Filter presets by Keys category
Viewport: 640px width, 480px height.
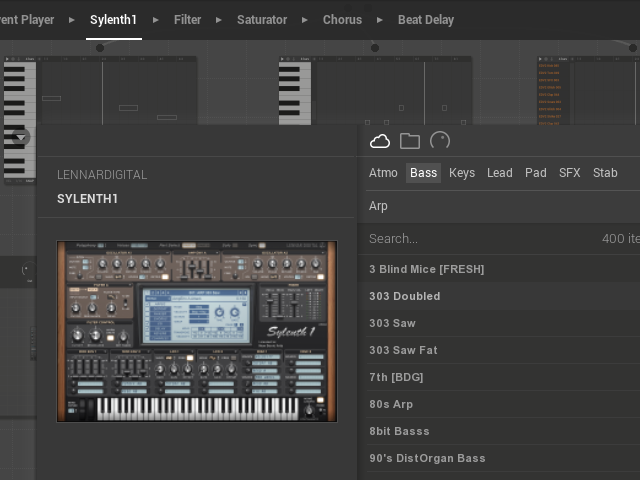tap(462, 173)
